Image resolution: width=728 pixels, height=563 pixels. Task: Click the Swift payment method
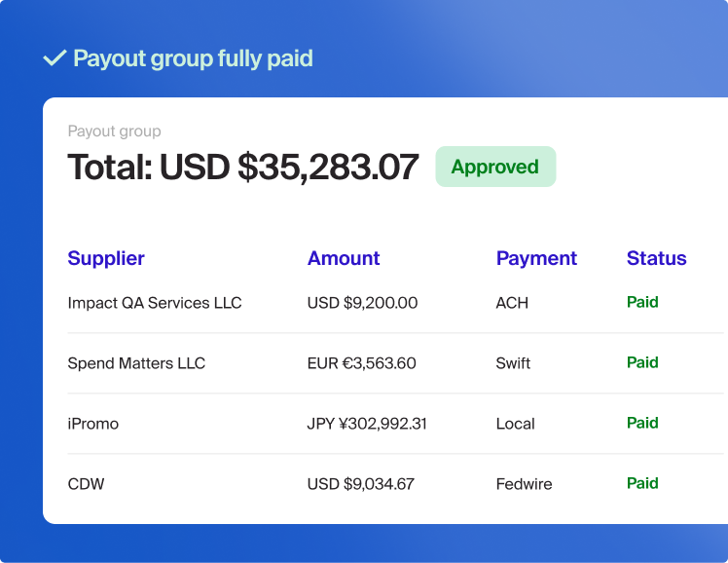(513, 363)
